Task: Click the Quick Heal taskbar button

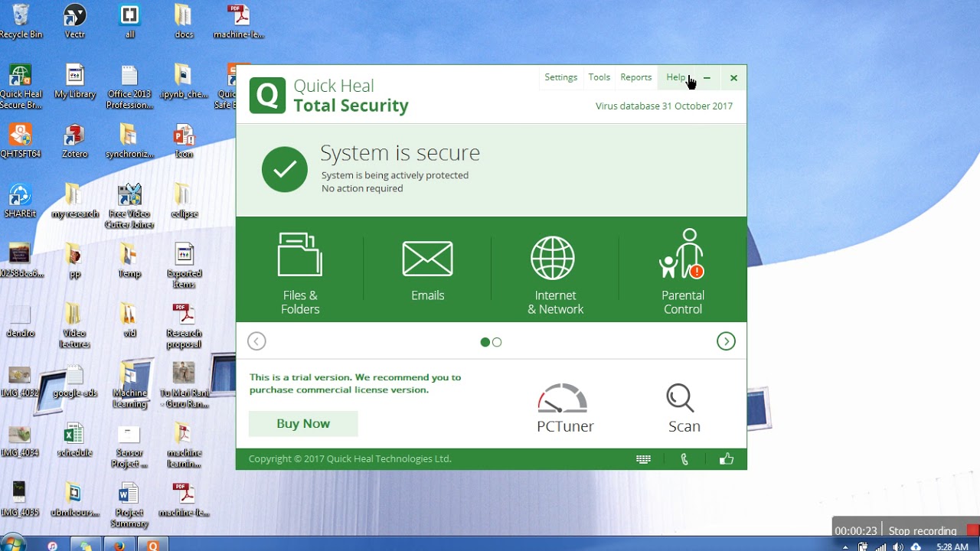Action: click(153, 546)
